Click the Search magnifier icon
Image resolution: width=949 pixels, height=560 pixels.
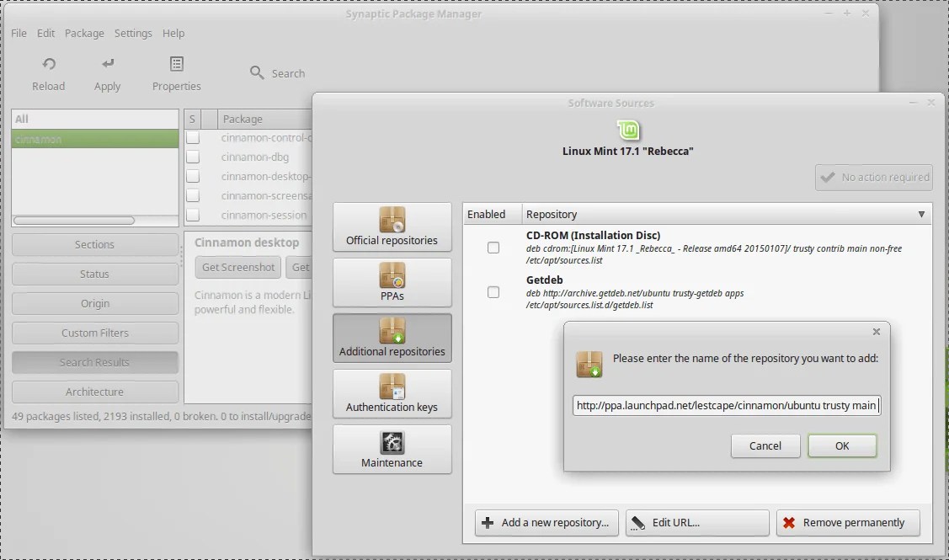(x=255, y=72)
